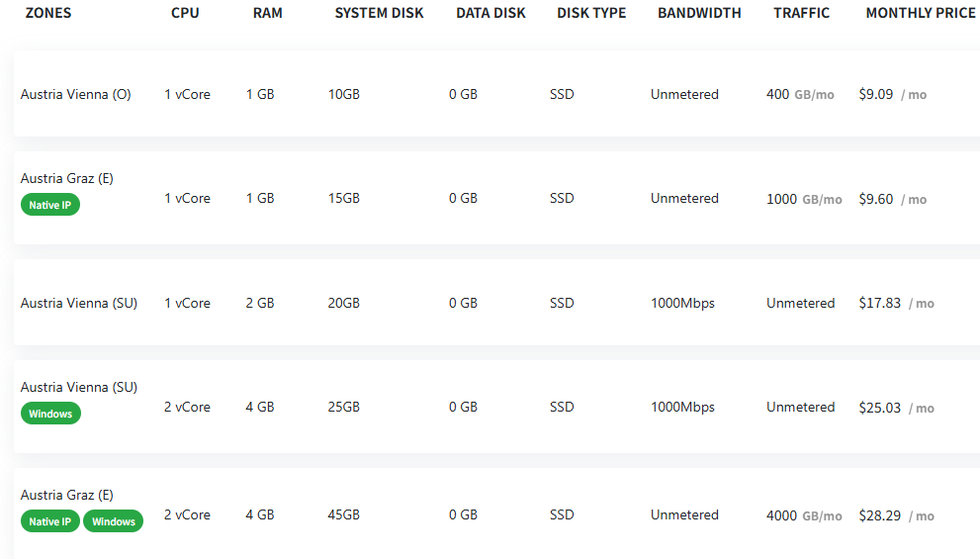Click the BANDWIDTH column header

[699, 13]
